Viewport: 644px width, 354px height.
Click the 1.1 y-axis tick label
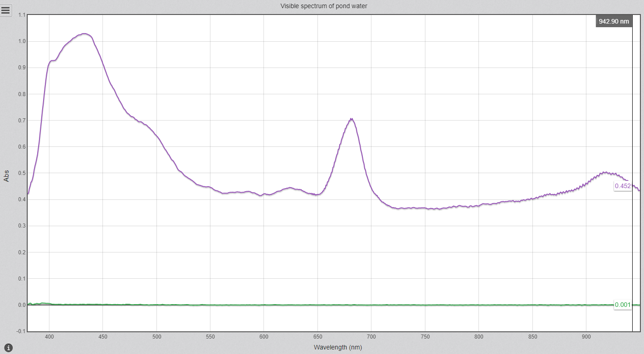[22, 15]
